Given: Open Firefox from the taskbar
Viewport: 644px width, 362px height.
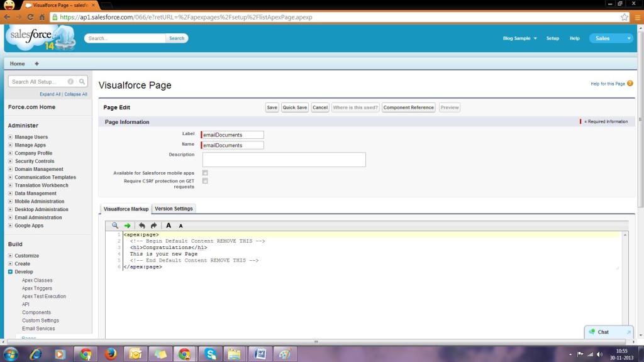Looking at the screenshot, I should point(111,354).
